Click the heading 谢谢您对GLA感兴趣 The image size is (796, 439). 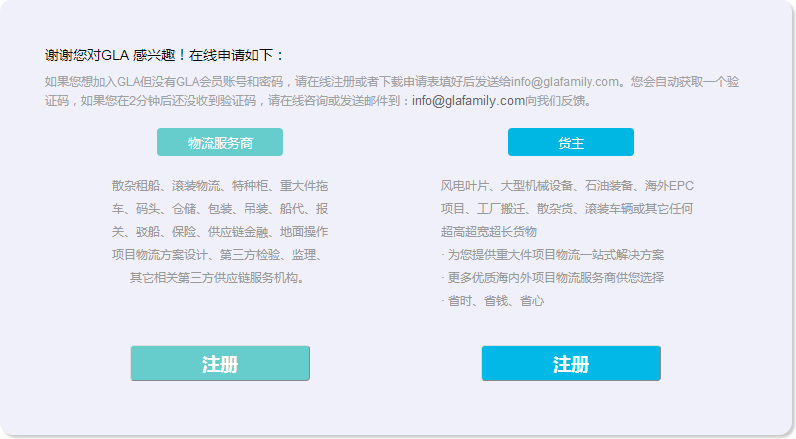[x=165, y=56]
